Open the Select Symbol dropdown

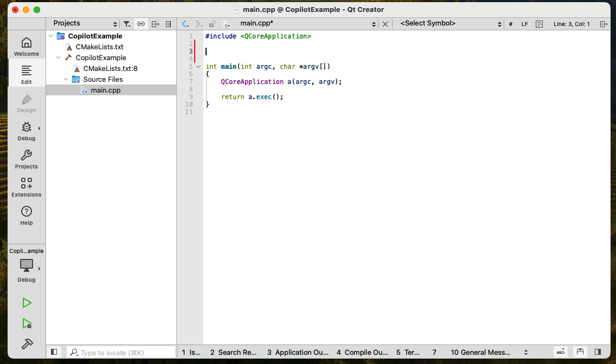pos(450,23)
